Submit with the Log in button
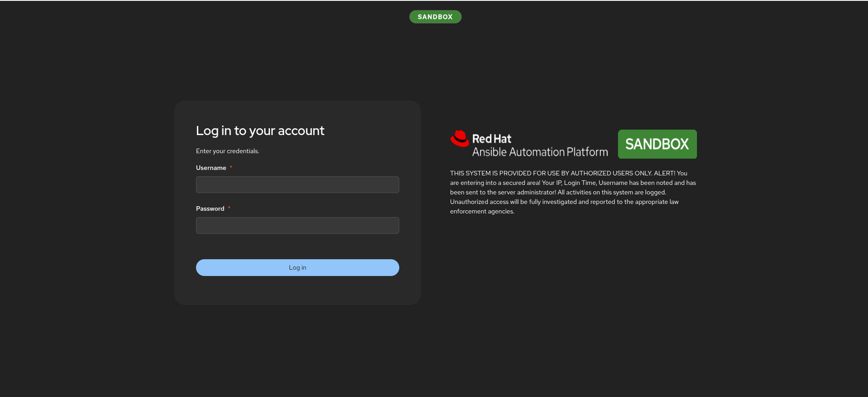 [x=298, y=267]
